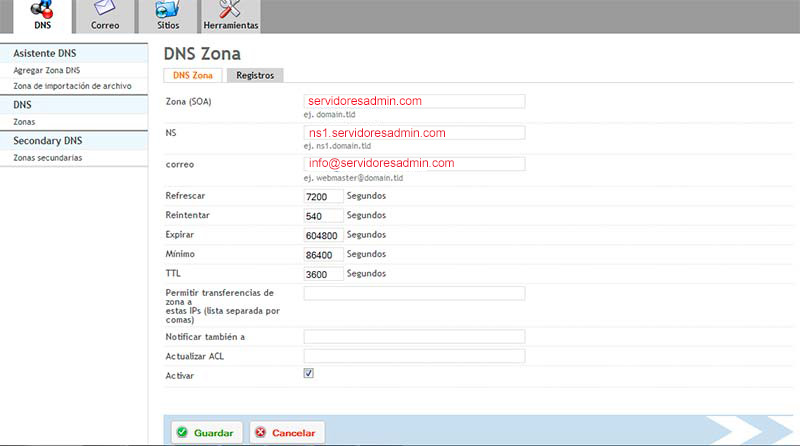Save the zone with Guardar

tap(207, 433)
